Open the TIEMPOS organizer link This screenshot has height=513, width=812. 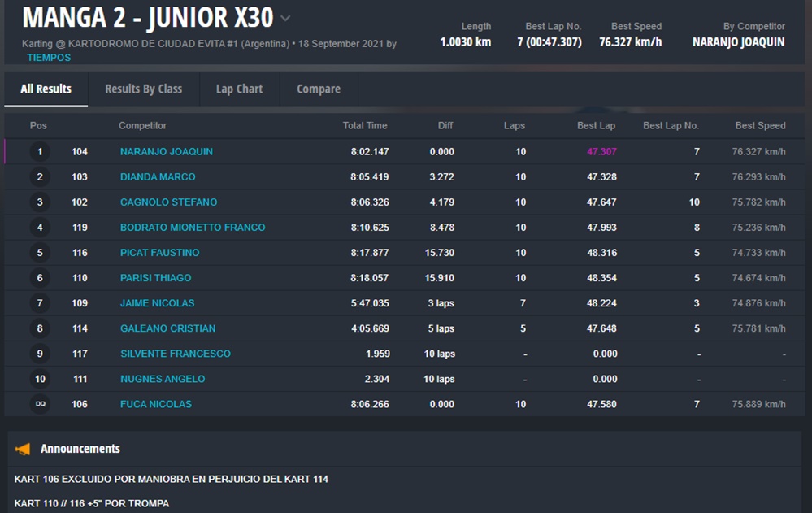(x=49, y=58)
